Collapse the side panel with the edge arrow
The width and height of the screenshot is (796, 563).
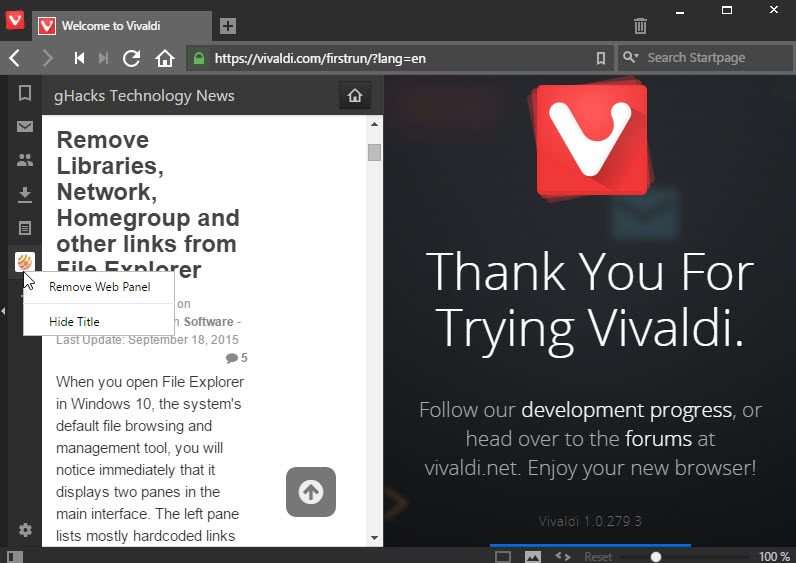[x=3, y=311]
